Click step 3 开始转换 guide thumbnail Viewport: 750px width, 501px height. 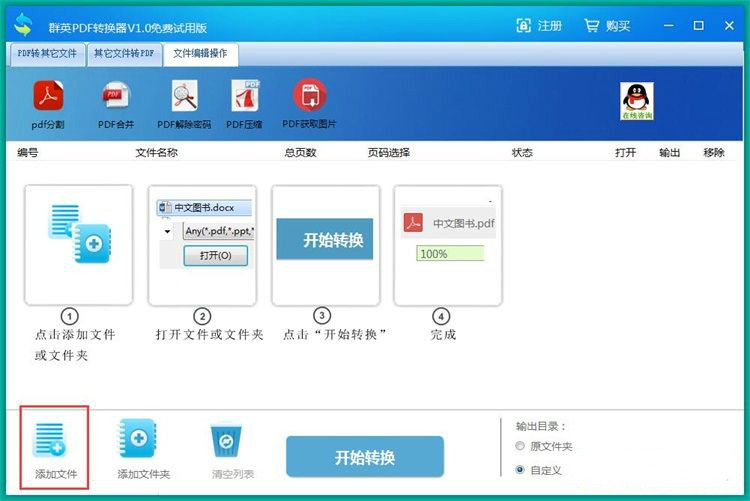326,245
